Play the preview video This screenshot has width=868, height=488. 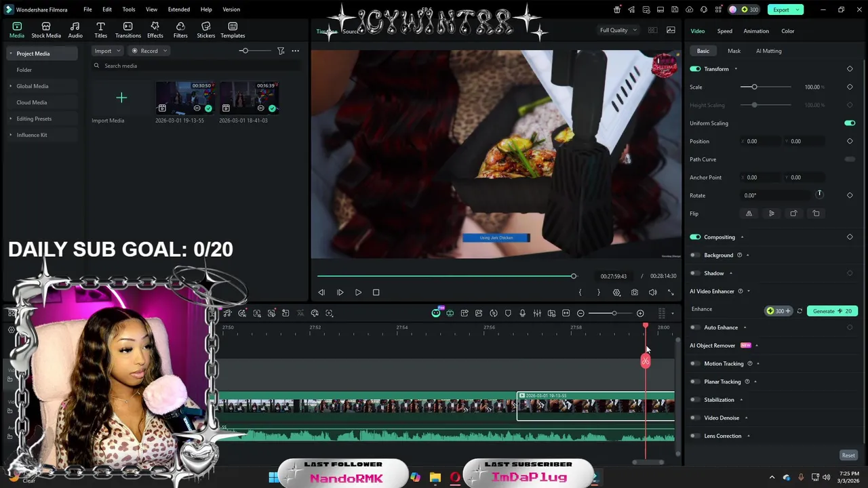358,292
